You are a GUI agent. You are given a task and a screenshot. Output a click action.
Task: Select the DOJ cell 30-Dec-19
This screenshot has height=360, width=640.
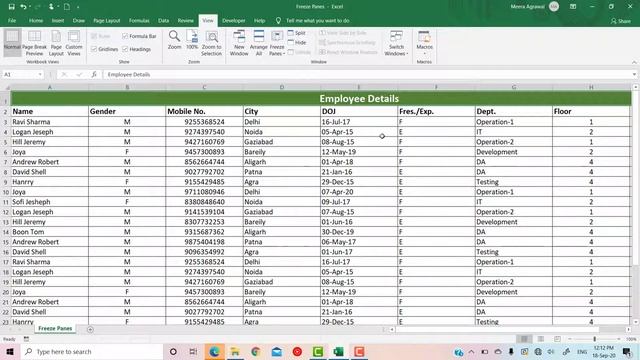pyautogui.click(x=359, y=232)
